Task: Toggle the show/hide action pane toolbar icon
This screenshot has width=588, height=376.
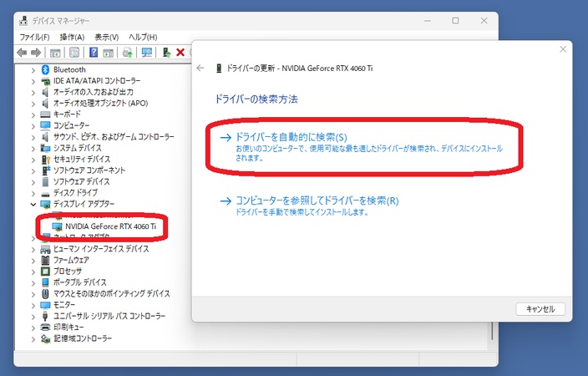Action: [x=108, y=53]
